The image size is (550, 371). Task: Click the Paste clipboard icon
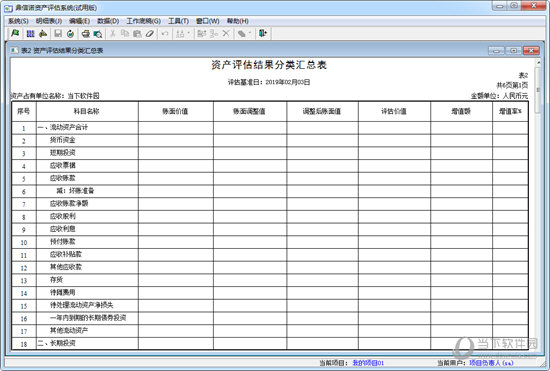(137, 34)
